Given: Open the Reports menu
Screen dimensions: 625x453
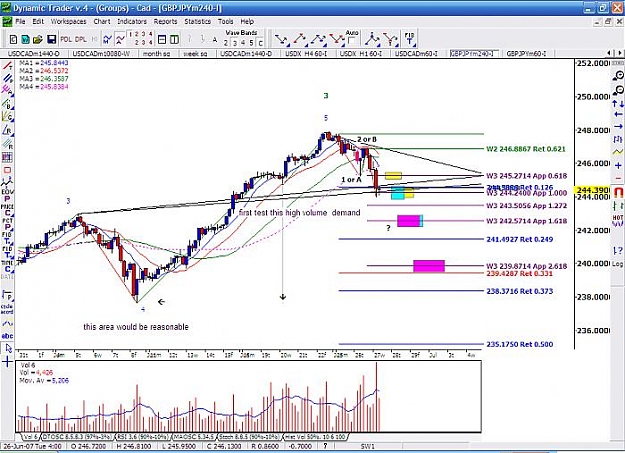Looking at the screenshot, I should [x=165, y=22].
